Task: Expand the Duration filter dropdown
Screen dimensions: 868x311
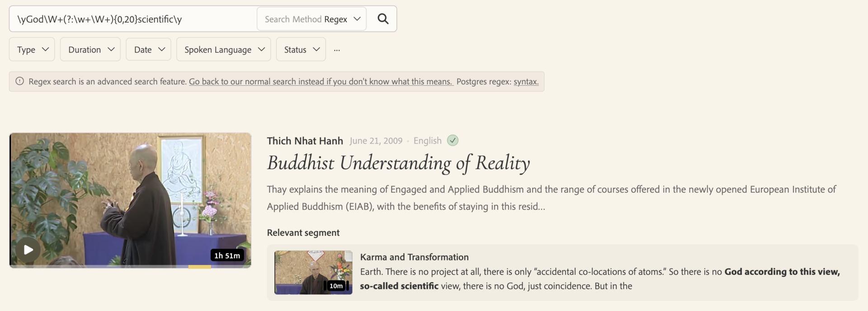Action: click(90, 50)
